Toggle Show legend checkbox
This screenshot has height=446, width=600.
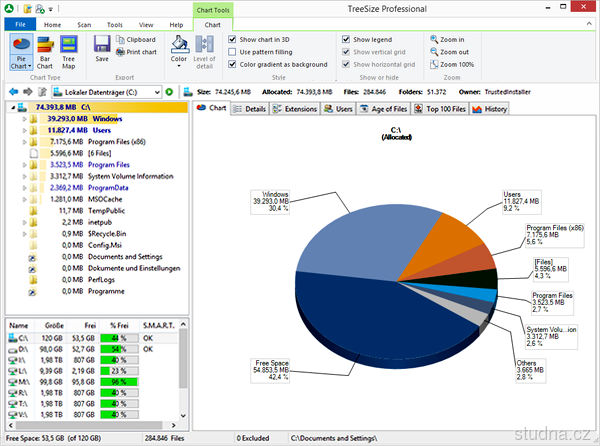coord(346,39)
